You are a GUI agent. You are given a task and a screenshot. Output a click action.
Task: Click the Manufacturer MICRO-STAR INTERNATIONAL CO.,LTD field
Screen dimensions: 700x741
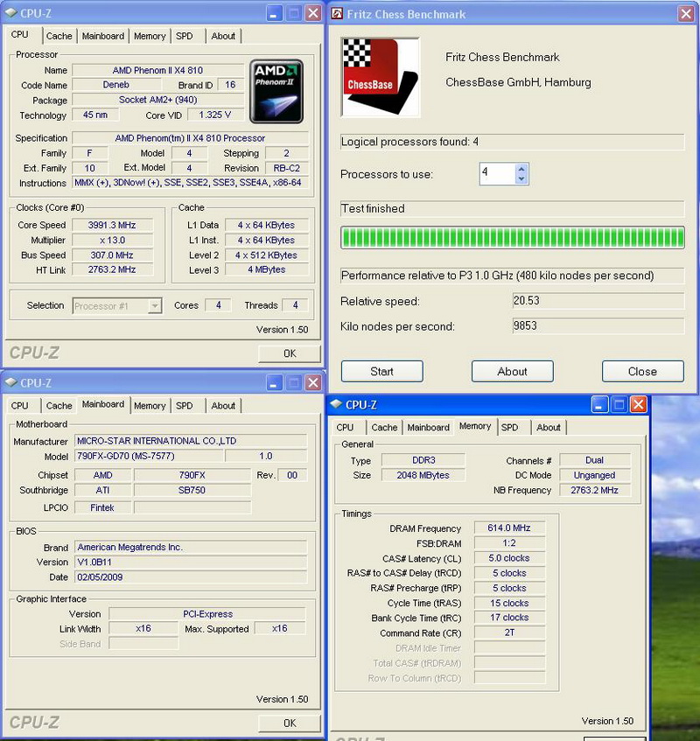pyautogui.click(x=191, y=441)
